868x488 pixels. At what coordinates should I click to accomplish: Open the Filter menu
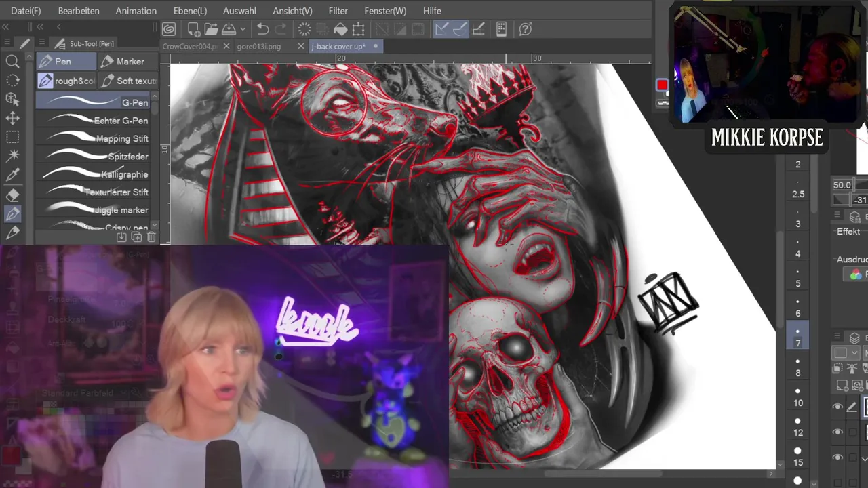click(338, 11)
